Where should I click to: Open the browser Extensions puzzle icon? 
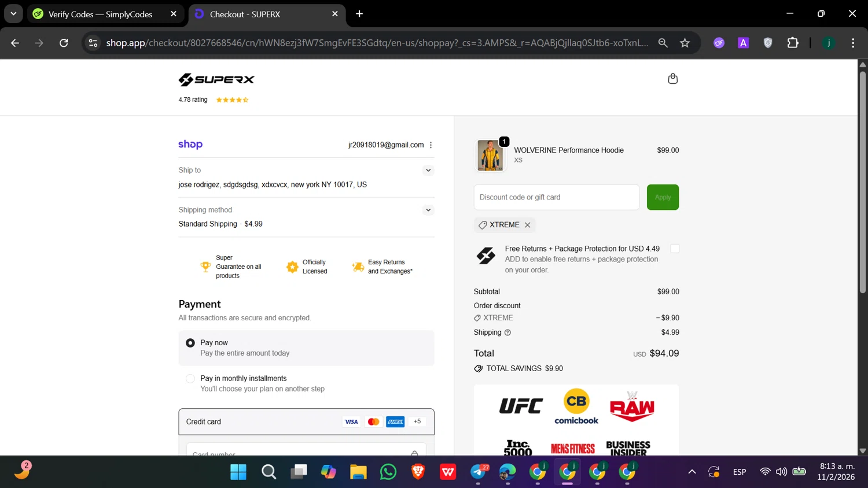click(793, 43)
